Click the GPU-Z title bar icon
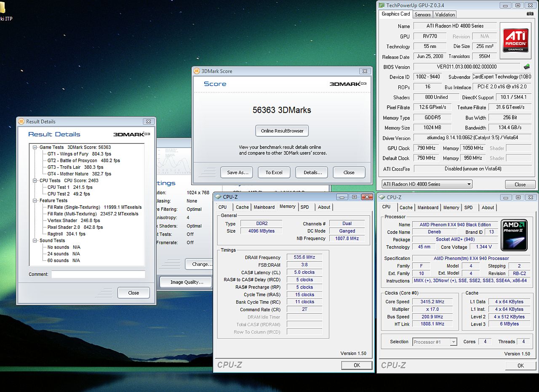Viewport: 539px width, 392px height. pyautogui.click(x=382, y=5)
